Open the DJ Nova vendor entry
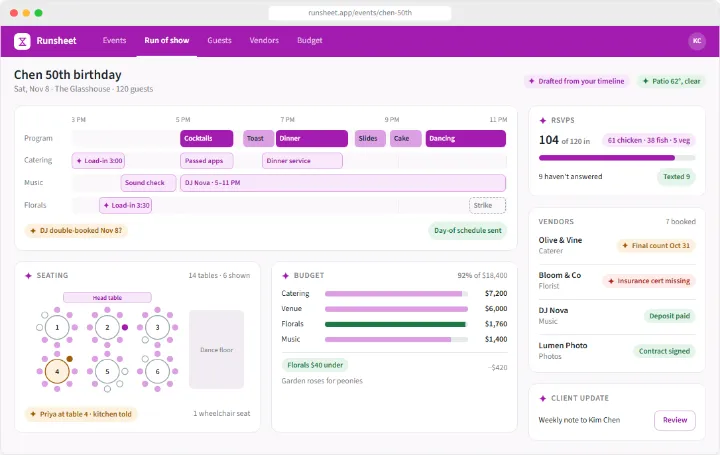This screenshot has height=455, width=720. [x=617, y=316]
